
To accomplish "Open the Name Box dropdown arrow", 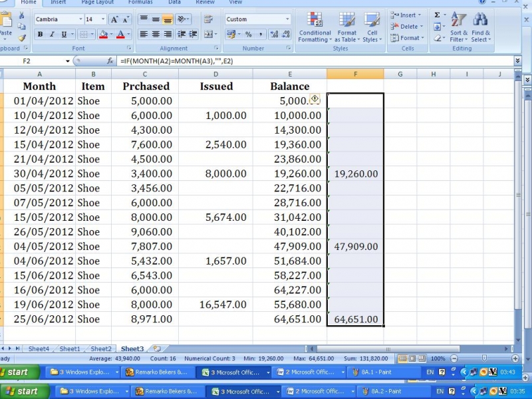I will 68,61.
